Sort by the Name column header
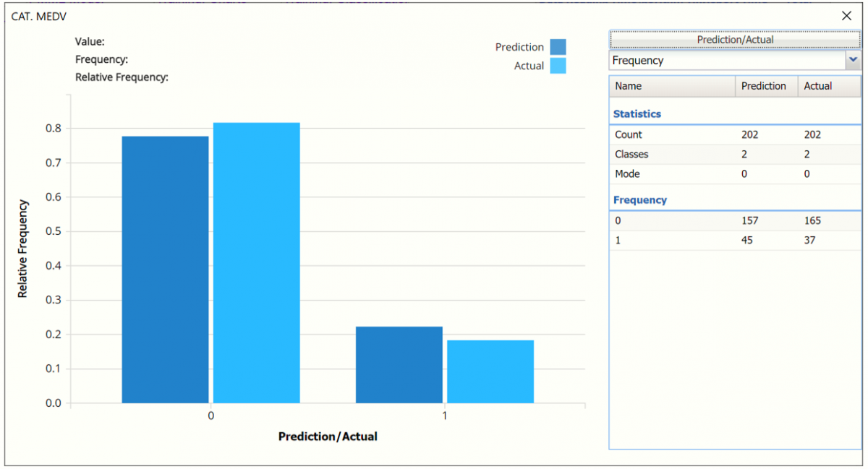Viewport: 868px width, 469px height. coord(672,86)
